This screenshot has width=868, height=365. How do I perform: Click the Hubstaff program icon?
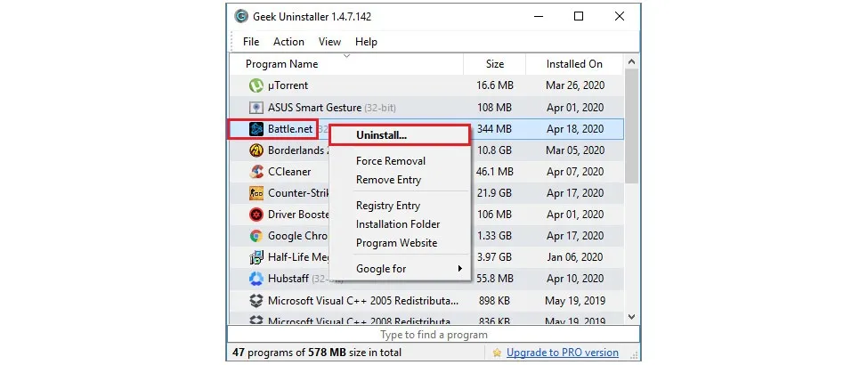(256, 279)
